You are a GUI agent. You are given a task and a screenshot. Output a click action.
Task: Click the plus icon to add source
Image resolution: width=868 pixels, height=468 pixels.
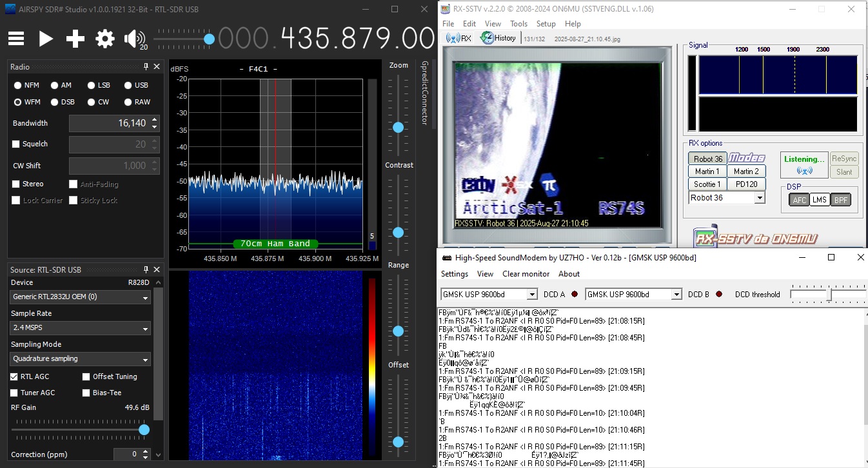[x=75, y=39]
